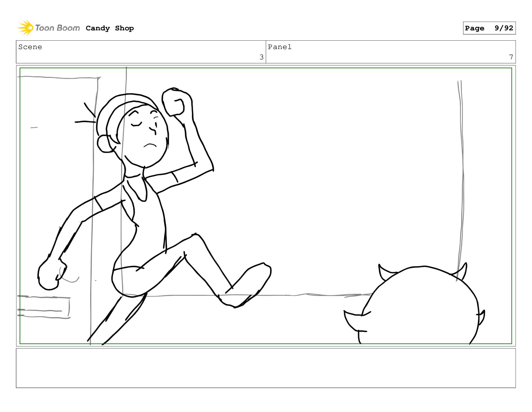Click the scene number "3"

coord(261,57)
